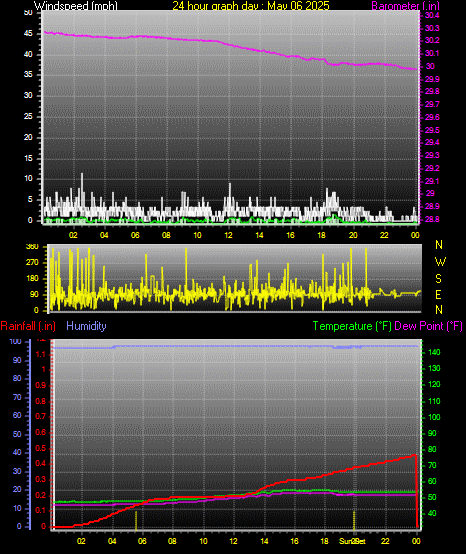
Task: Click the 06 hour label under windspeed graph
Action: (x=135, y=235)
